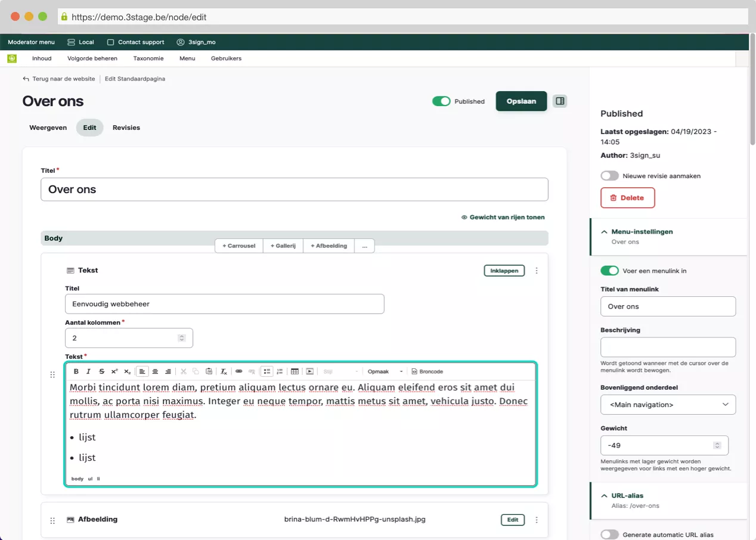Open the Bovenliggend onderdeel dropdown

click(668, 405)
